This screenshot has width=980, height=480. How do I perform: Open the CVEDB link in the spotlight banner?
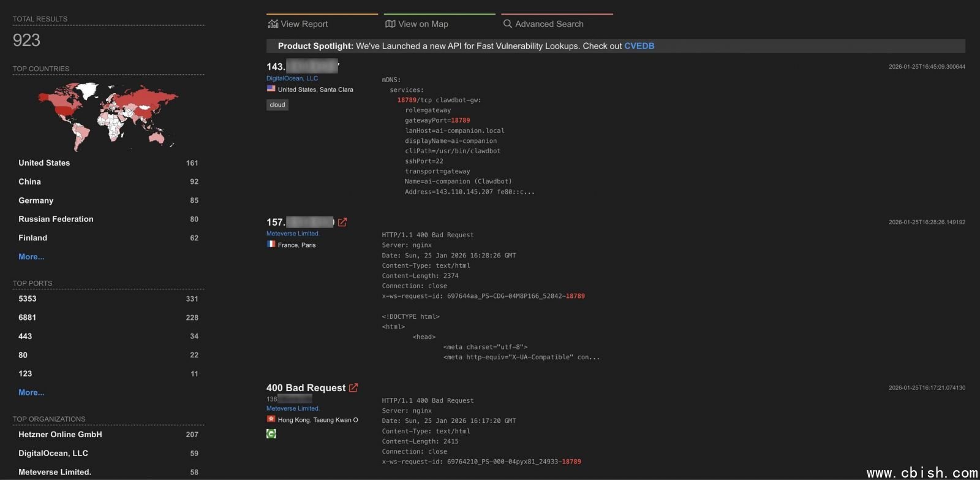click(x=639, y=46)
